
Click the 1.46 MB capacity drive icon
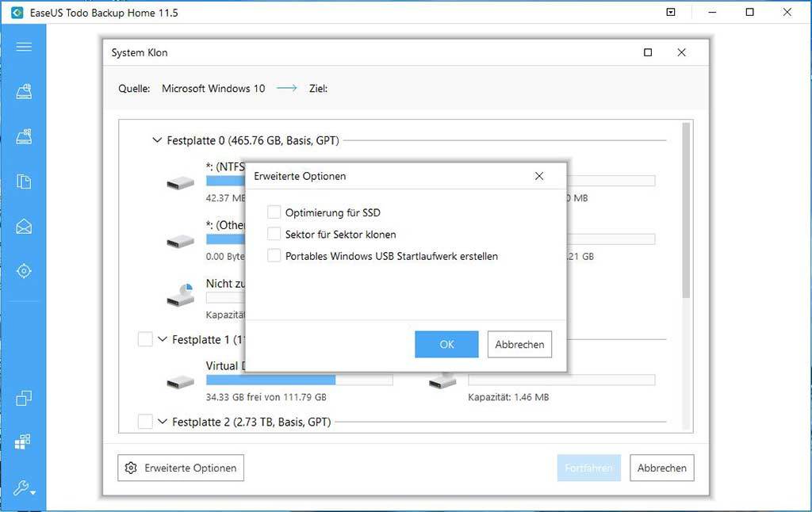point(442,381)
